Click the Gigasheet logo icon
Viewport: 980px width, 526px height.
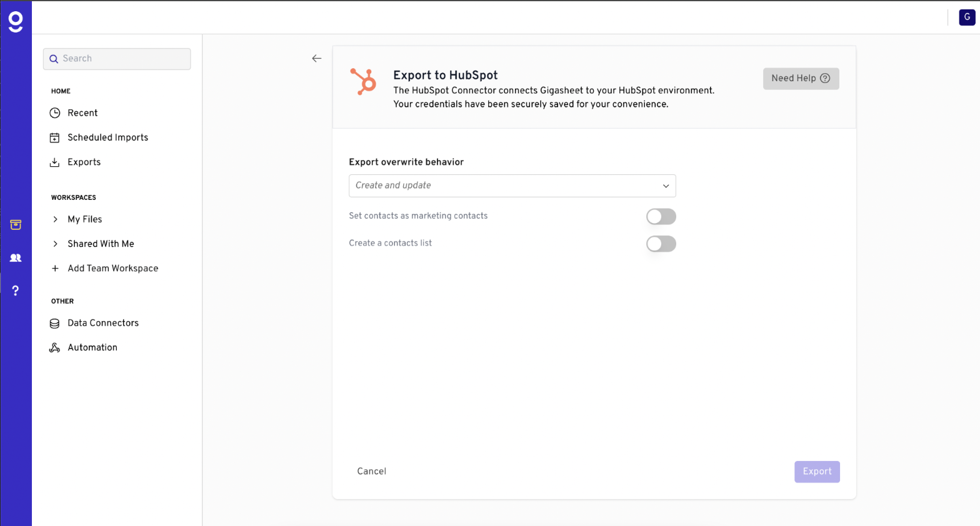(16, 21)
